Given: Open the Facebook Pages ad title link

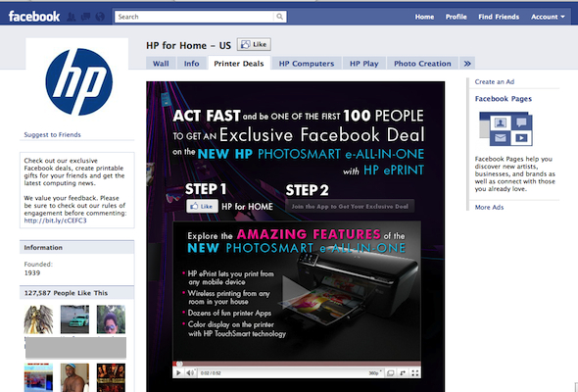Looking at the screenshot, I should (504, 99).
